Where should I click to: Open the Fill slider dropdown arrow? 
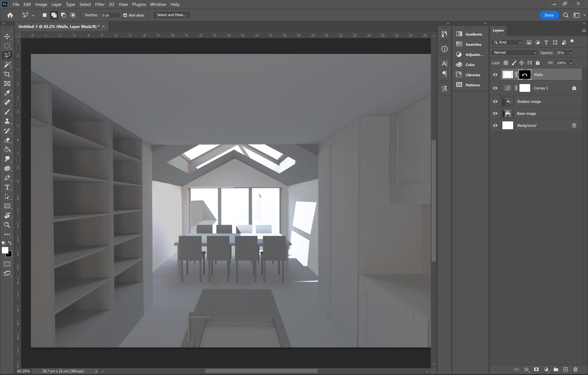tap(571, 63)
